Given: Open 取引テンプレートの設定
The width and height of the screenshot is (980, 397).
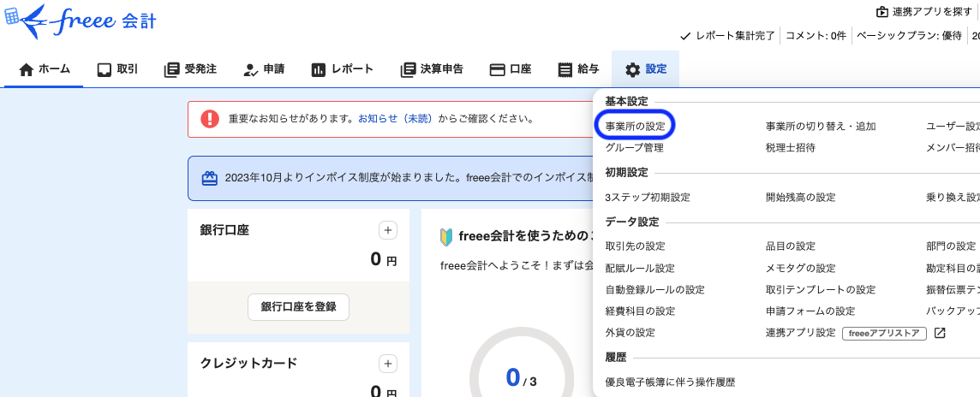Looking at the screenshot, I should [x=821, y=290].
